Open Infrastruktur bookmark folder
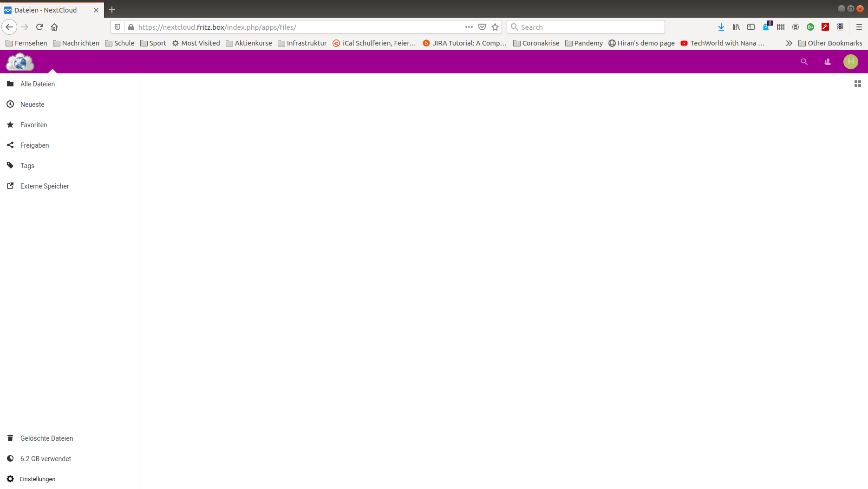This screenshot has width=868, height=489. click(x=302, y=43)
